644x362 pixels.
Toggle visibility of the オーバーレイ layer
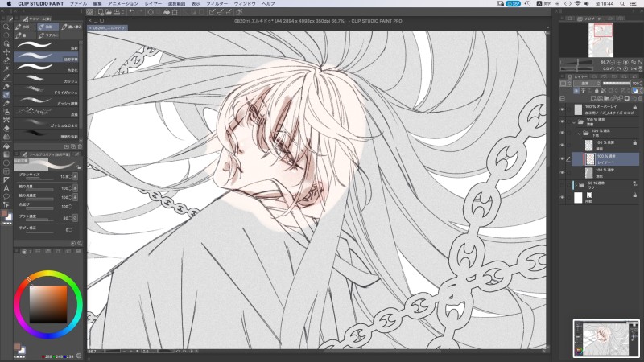[x=562, y=109]
